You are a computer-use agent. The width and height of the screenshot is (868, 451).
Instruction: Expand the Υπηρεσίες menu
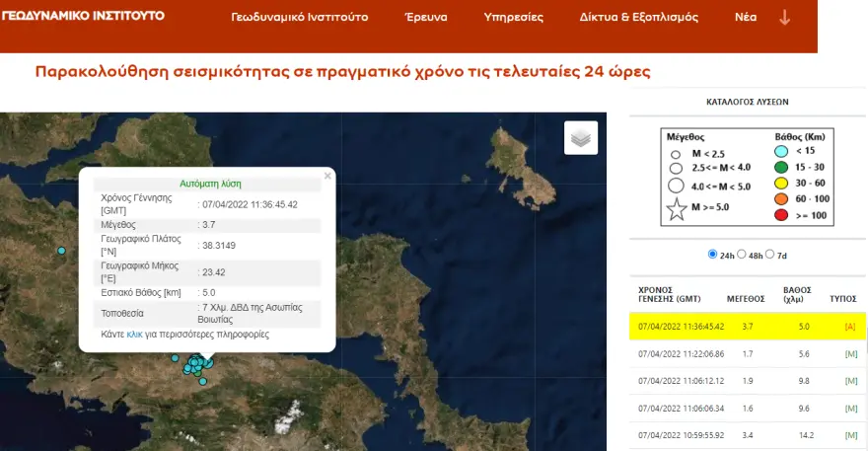point(513,18)
